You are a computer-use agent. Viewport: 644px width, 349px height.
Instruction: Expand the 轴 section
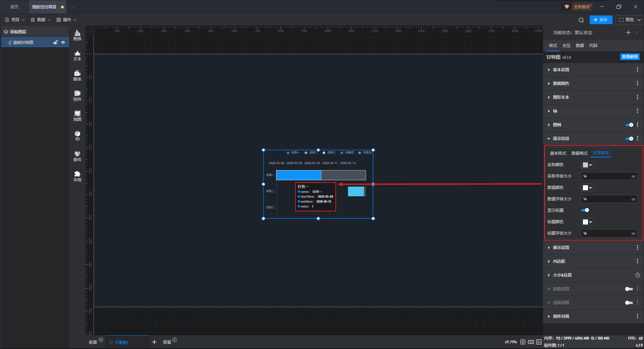(549, 111)
